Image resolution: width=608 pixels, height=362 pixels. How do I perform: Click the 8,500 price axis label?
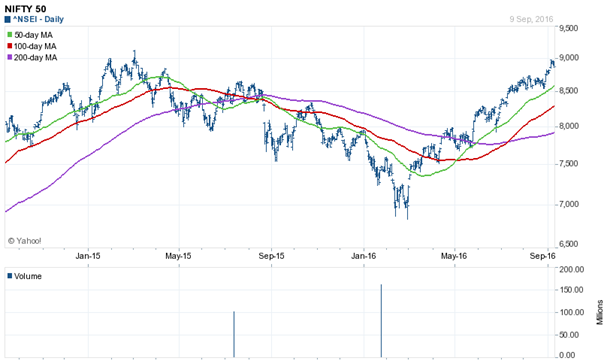[x=568, y=91]
